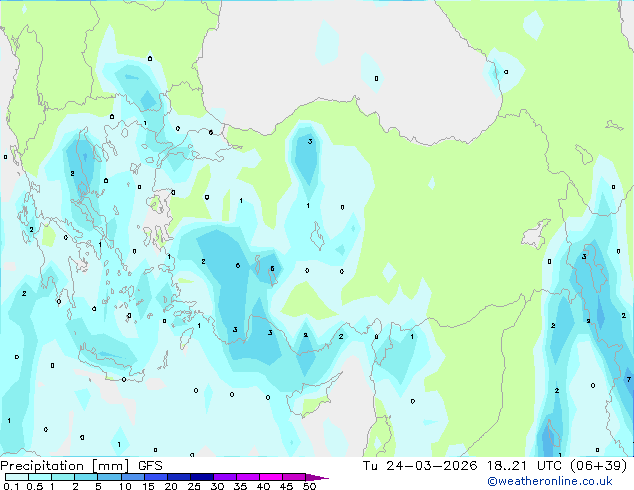
Task: Click the 10–15 mm legend color box
Action: [133, 477]
